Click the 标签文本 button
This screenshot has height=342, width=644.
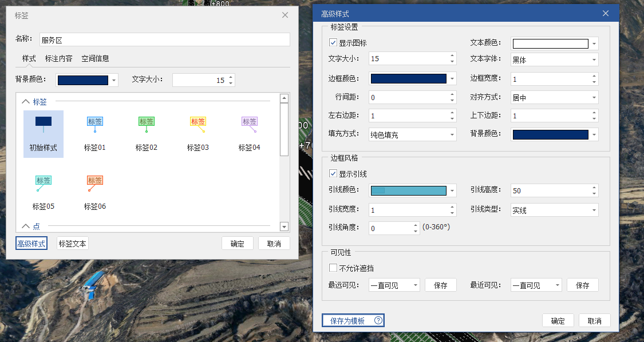pos(73,244)
